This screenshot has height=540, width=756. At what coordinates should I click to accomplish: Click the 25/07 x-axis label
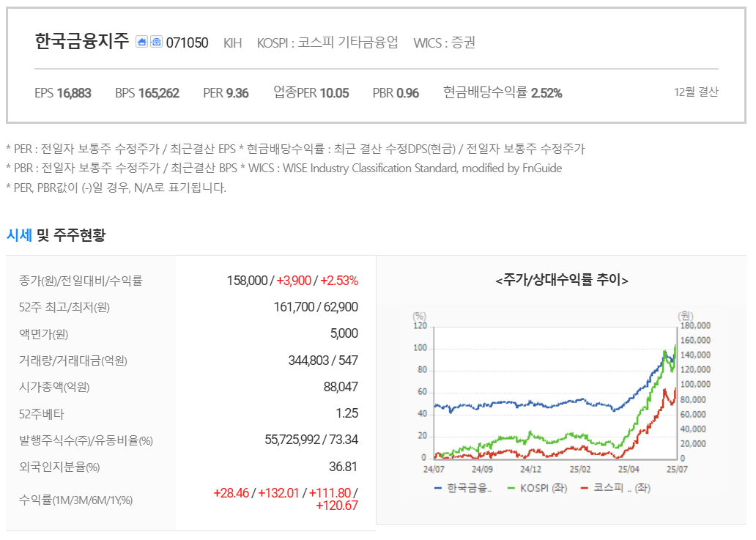tap(677, 469)
